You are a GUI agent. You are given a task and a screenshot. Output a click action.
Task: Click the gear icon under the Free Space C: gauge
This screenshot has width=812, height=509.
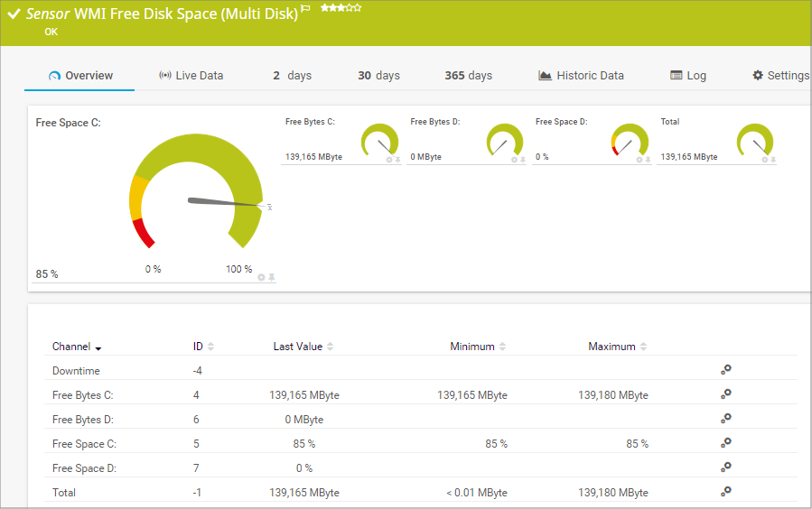(261, 277)
